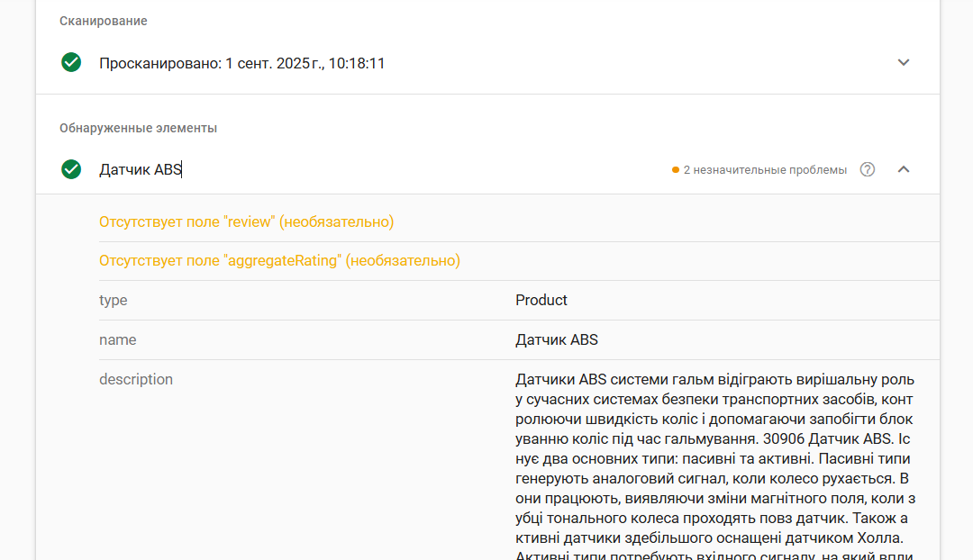Click the Product type value
The width and height of the screenshot is (973, 560).
point(541,300)
